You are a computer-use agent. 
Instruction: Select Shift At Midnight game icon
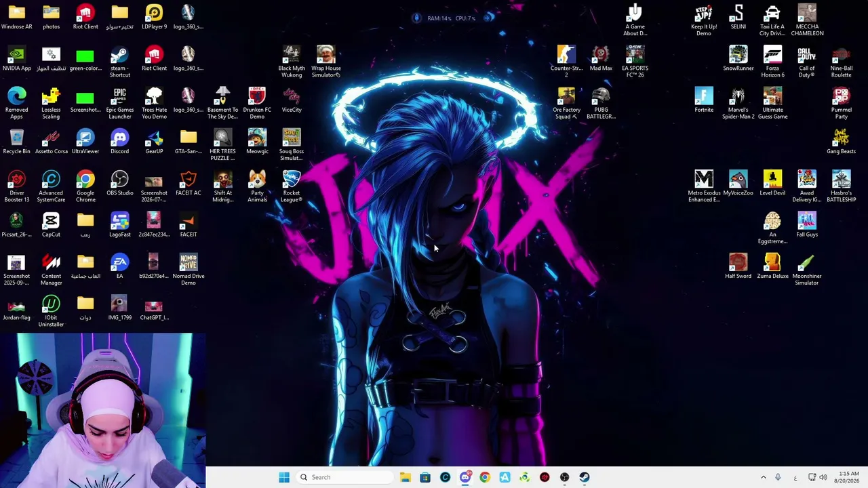pyautogui.click(x=222, y=186)
